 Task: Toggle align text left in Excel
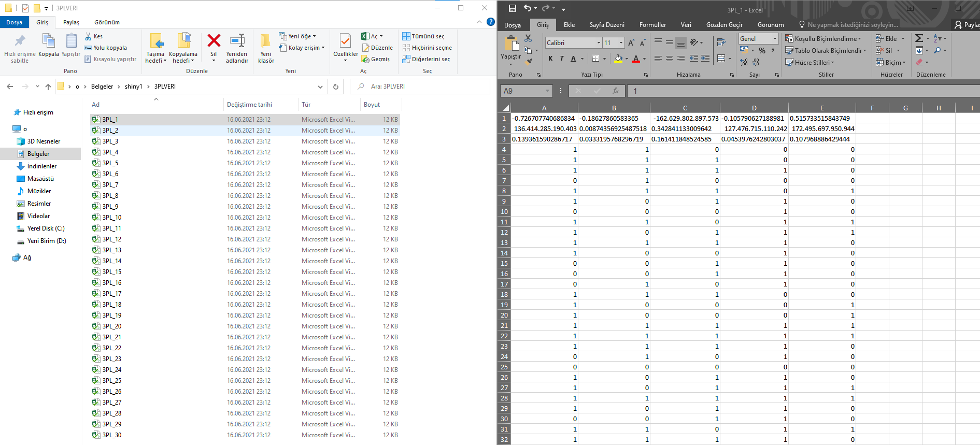click(658, 59)
